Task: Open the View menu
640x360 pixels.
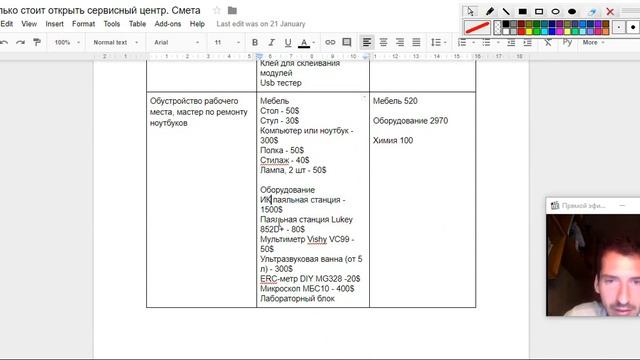Action: [29, 24]
